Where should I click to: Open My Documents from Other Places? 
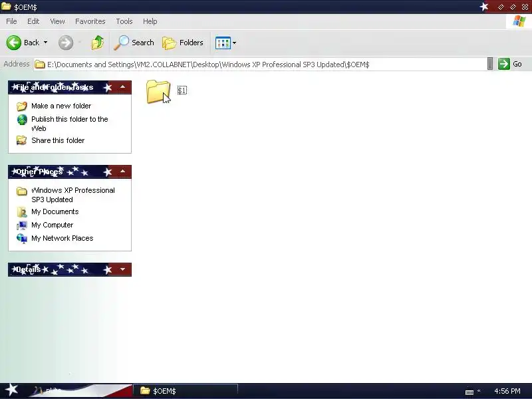coord(55,211)
